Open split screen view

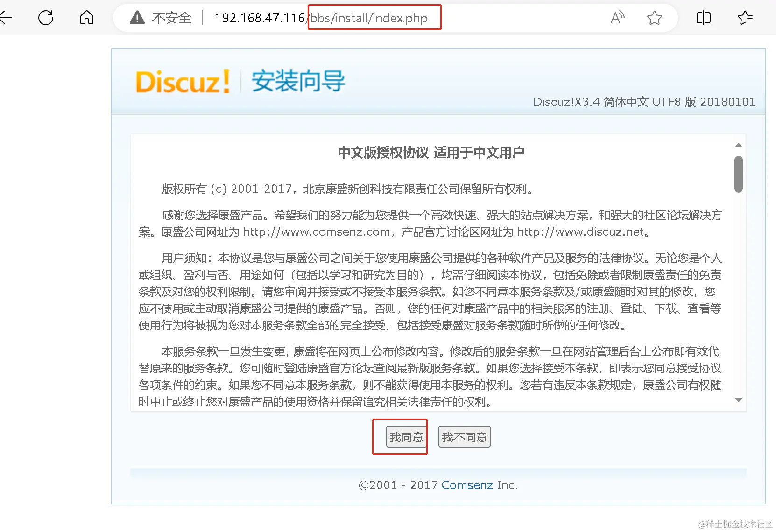point(703,18)
